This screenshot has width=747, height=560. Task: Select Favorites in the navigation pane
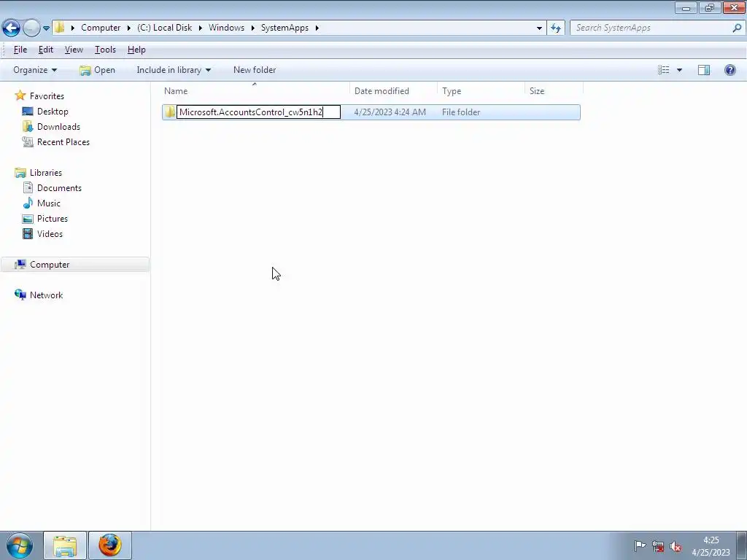point(47,96)
